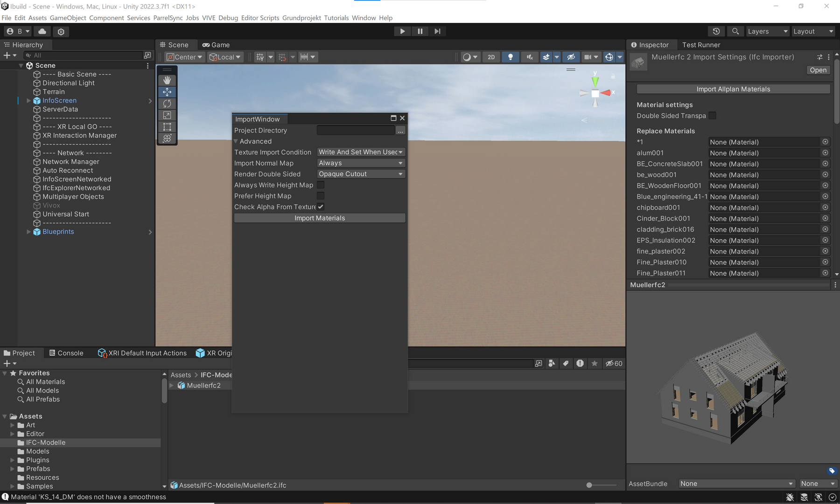Open Texture Import Condition dropdown

[x=360, y=152]
